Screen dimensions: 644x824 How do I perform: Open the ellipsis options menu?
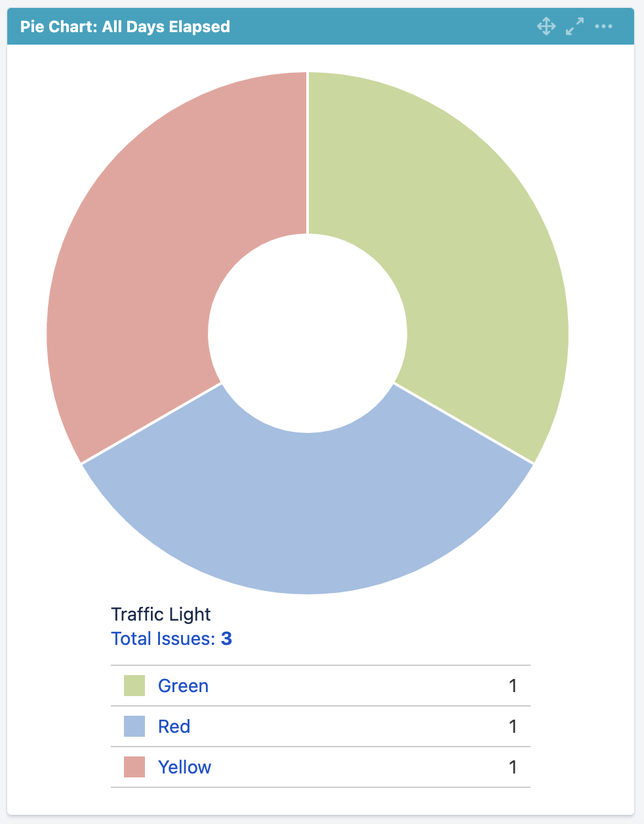tap(603, 26)
